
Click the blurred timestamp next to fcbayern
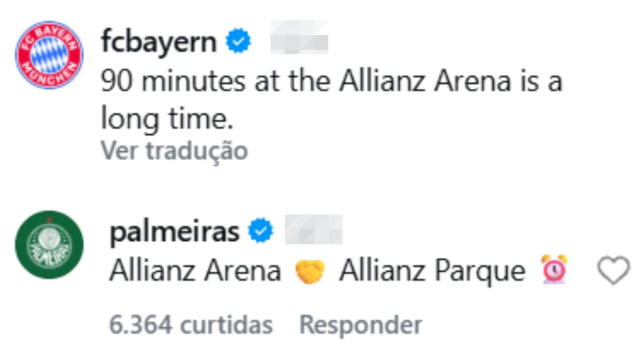click(299, 38)
